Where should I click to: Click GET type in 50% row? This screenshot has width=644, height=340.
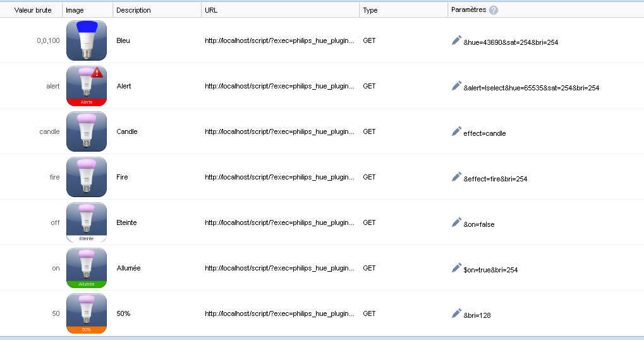[x=369, y=313]
